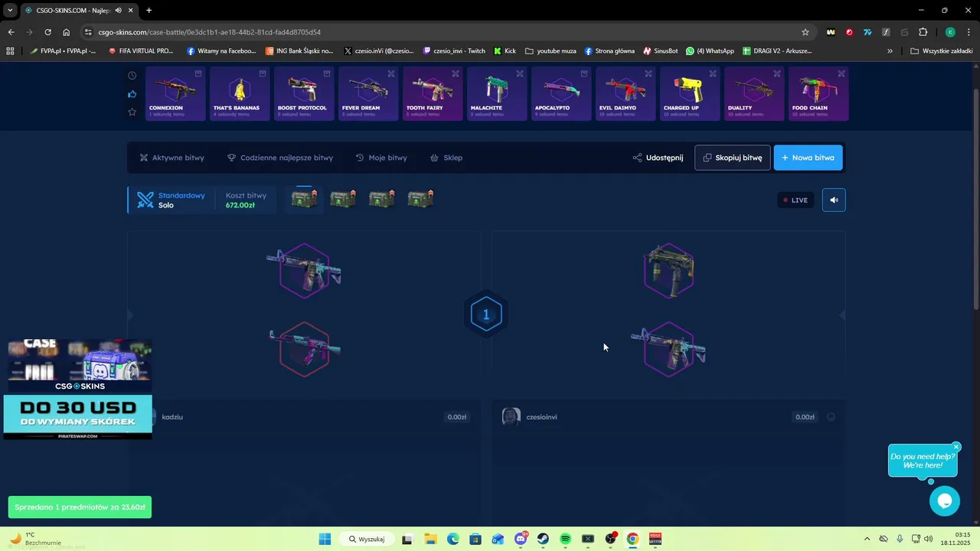Click the crossed swords icon on Fever Dream card
This screenshot has width=980, height=551.
391,73
